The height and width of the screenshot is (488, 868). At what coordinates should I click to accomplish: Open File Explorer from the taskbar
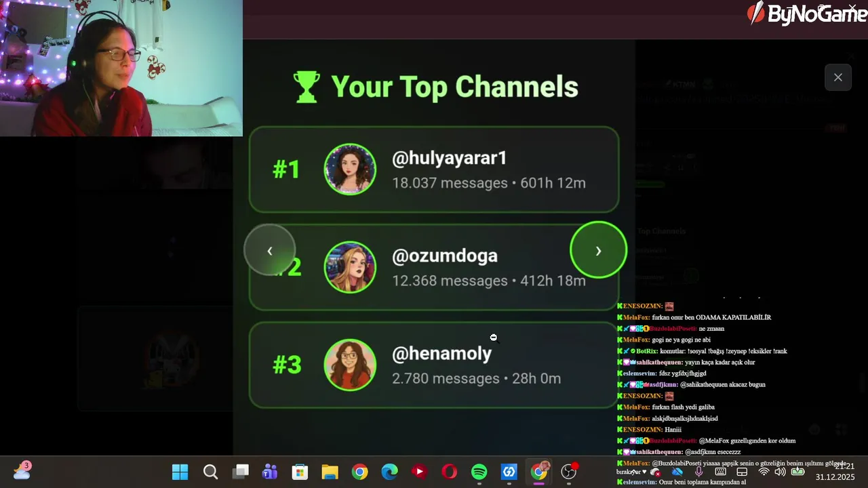(x=330, y=472)
